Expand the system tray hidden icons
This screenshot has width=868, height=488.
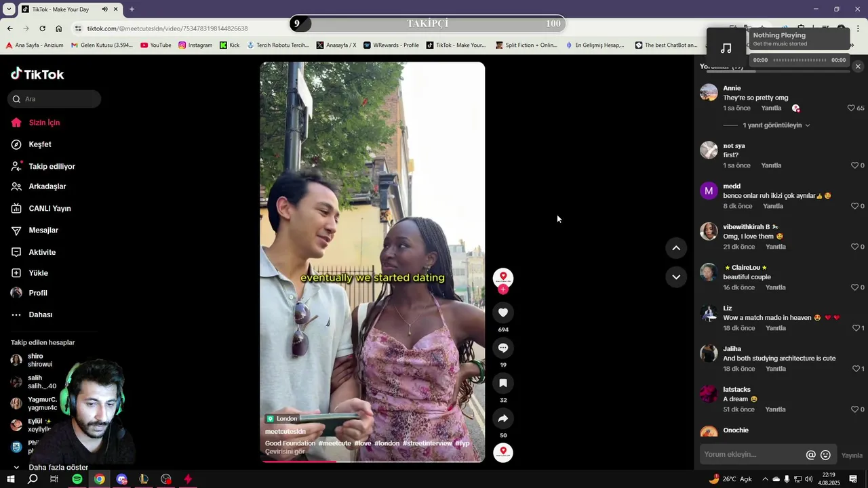coord(765,479)
